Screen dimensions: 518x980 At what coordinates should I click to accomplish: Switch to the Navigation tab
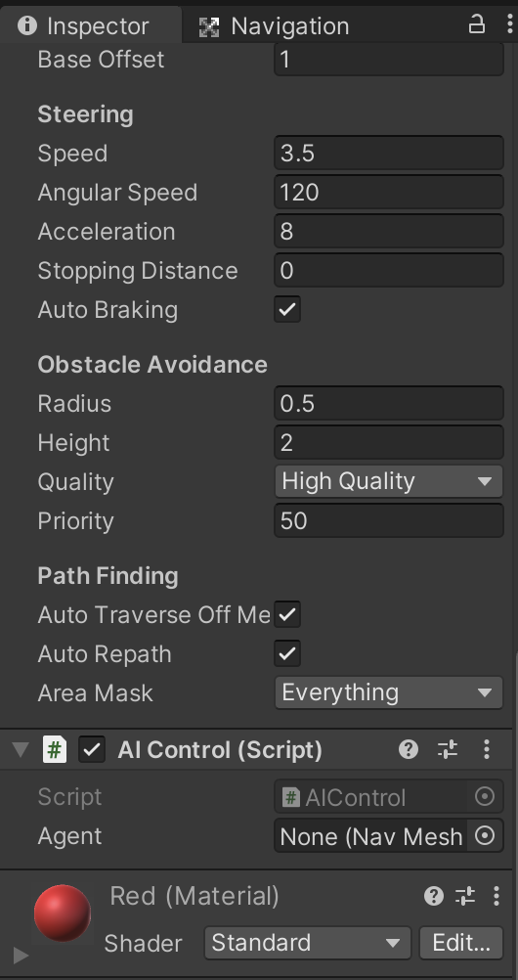pyautogui.click(x=274, y=26)
